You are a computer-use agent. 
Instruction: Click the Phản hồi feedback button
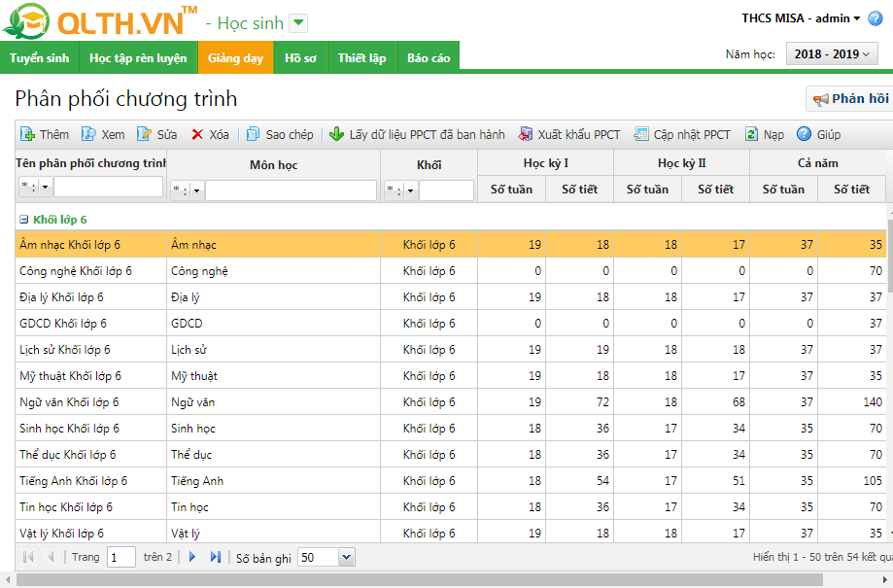pos(849,99)
